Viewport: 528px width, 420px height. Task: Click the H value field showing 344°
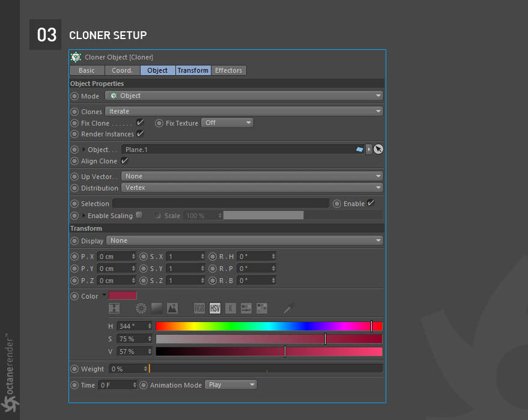tap(135, 326)
